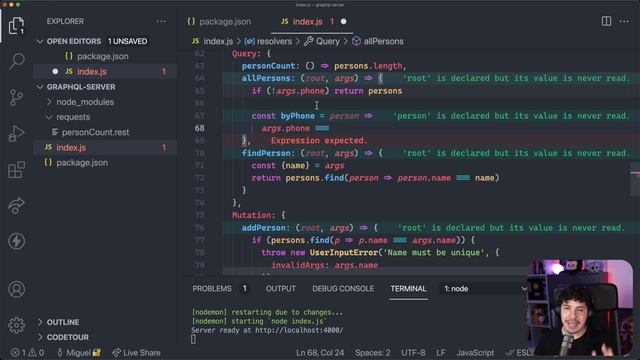This screenshot has width=640, height=360.
Task: Click 'personCount' on line 63
Action: pyautogui.click(x=269, y=66)
